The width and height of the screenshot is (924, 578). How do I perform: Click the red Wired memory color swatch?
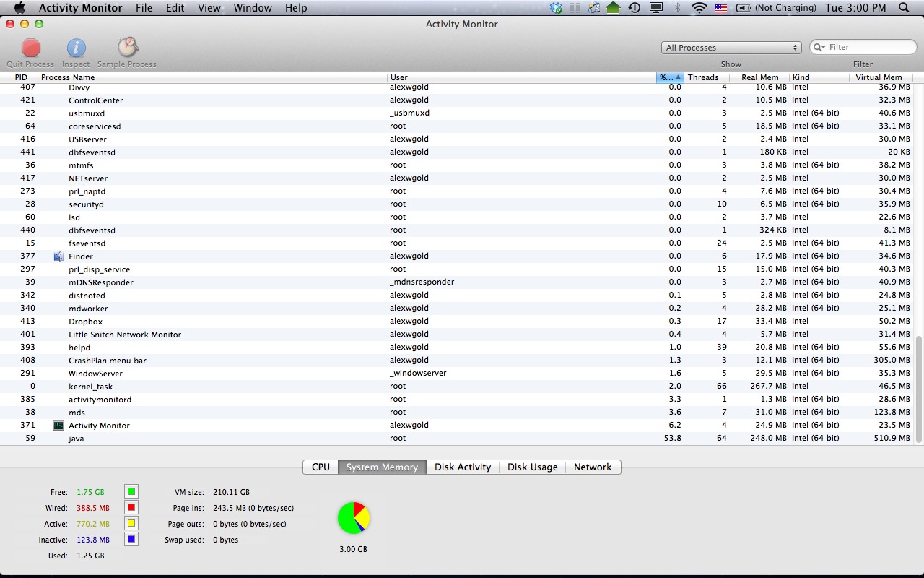pos(131,508)
